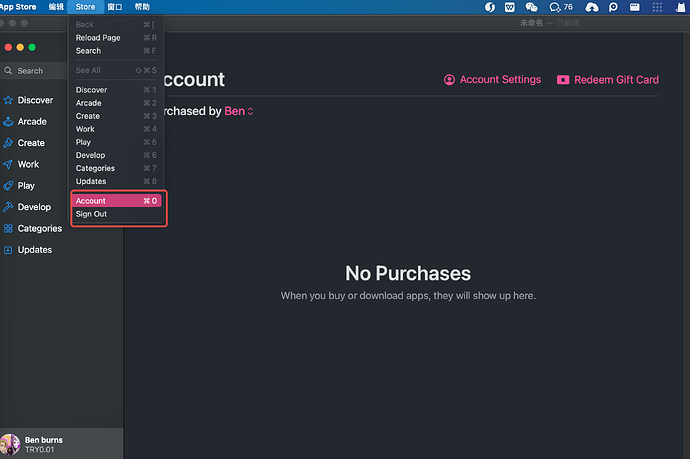Select Search in the Store menu
Screen dimensions: 690x459
click(x=116, y=51)
